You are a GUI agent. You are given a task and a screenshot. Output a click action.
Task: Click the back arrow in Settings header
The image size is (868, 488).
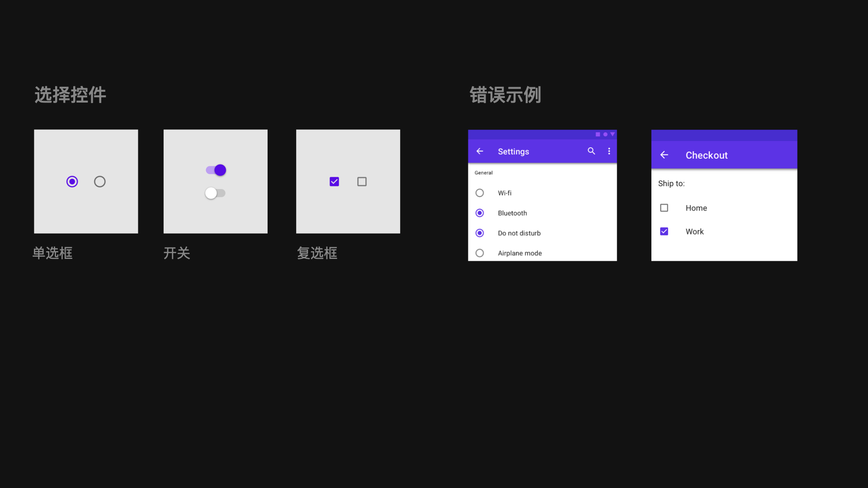[x=480, y=151]
